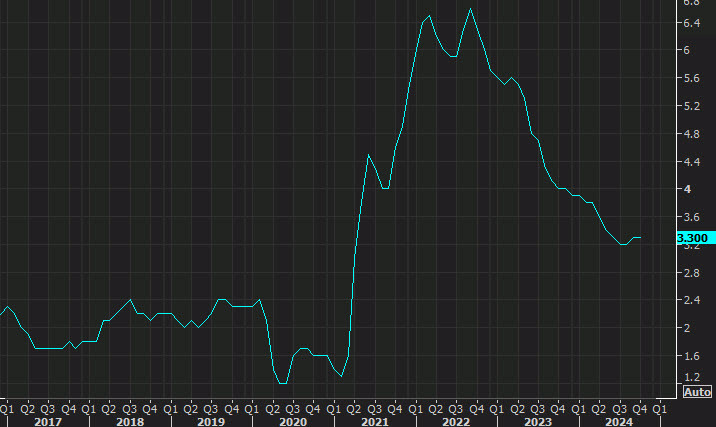Select the 2024 year label
Image resolution: width=716 pixels, height=427 pixels.
click(x=619, y=422)
